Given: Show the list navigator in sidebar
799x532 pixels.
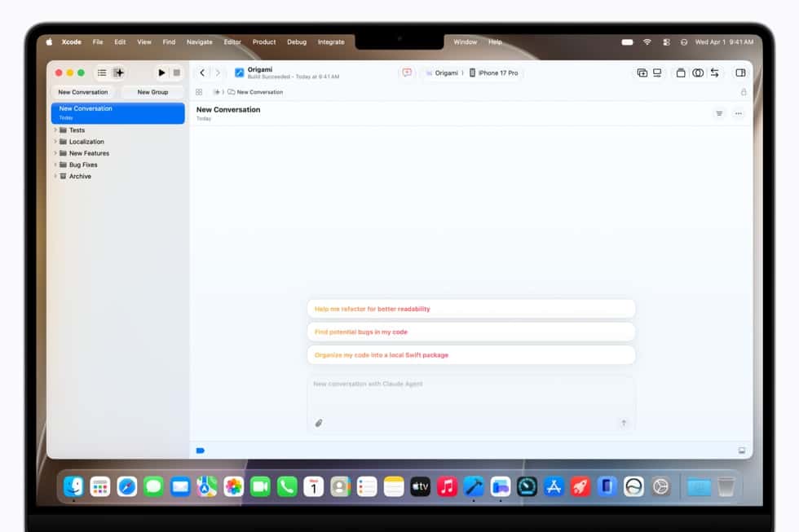Looking at the screenshot, I should coord(102,73).
